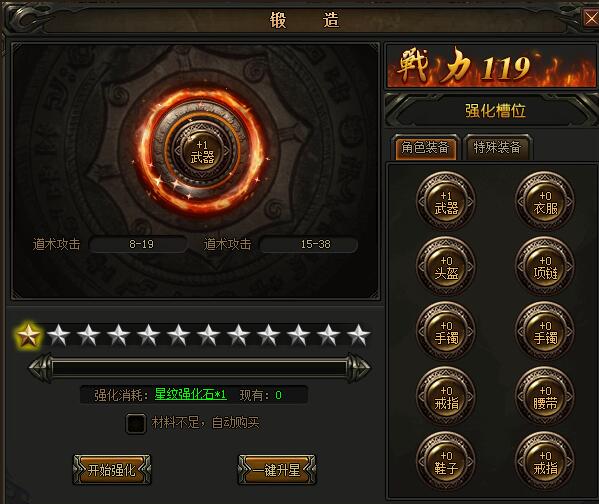Viewport: 599px width, 504px height.
Task: Switch to 角色装备 tab
Action: 426,147
